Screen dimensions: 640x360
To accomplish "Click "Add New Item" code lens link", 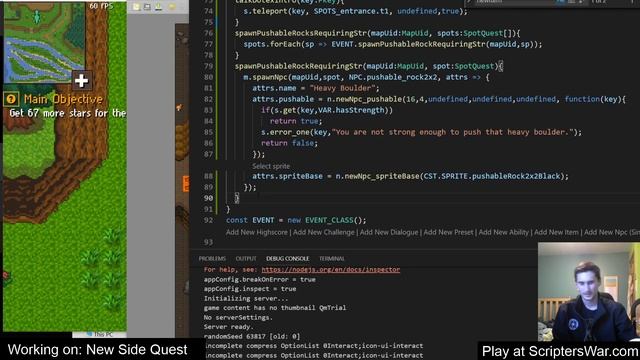I will (x=556, y=232).
